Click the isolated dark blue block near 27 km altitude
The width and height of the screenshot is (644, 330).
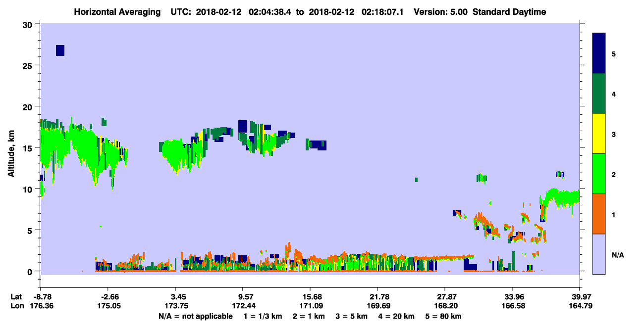(60, 50)
